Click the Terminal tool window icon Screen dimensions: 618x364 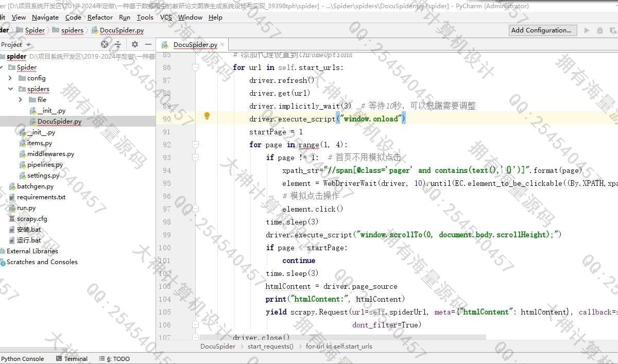point(59,359)
